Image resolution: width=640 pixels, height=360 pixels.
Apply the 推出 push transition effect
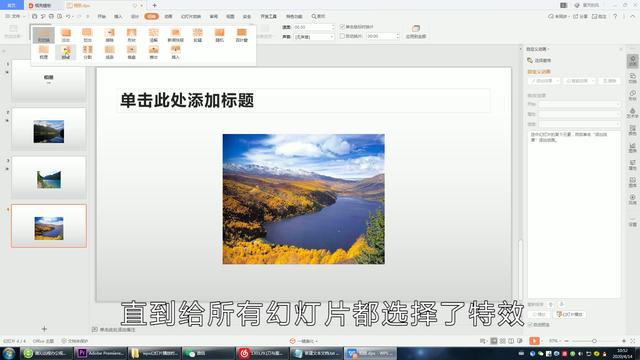tap(153, 52)
